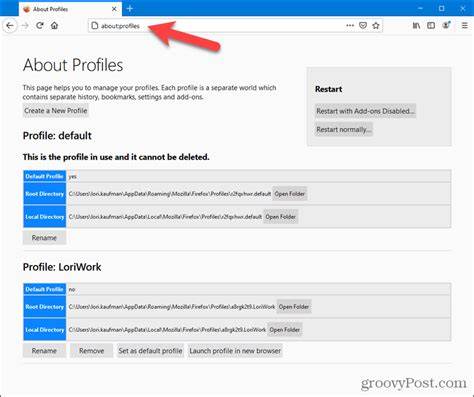Remove the LoriWork profile
This screenshot has height=397, width=474.
pos(91,351)
